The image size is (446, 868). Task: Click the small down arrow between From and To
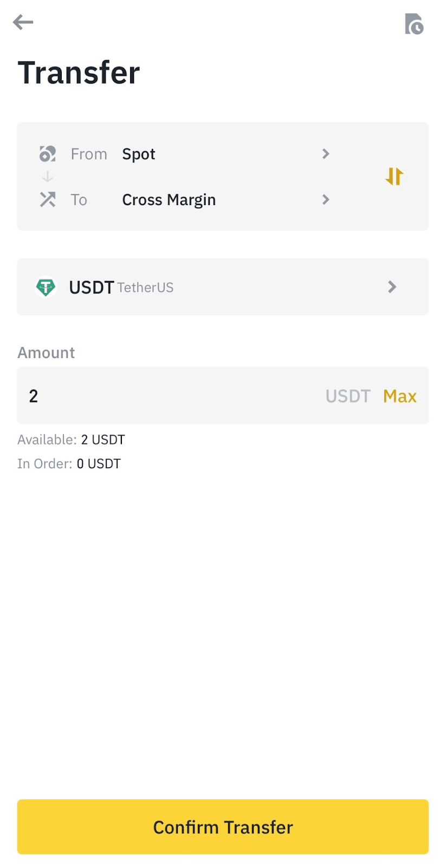coord(48,177)
